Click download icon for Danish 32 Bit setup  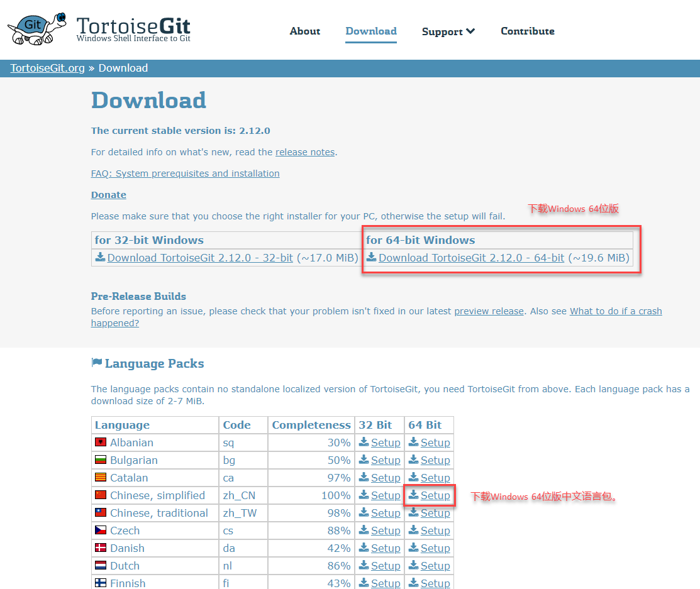pos(364,548)
